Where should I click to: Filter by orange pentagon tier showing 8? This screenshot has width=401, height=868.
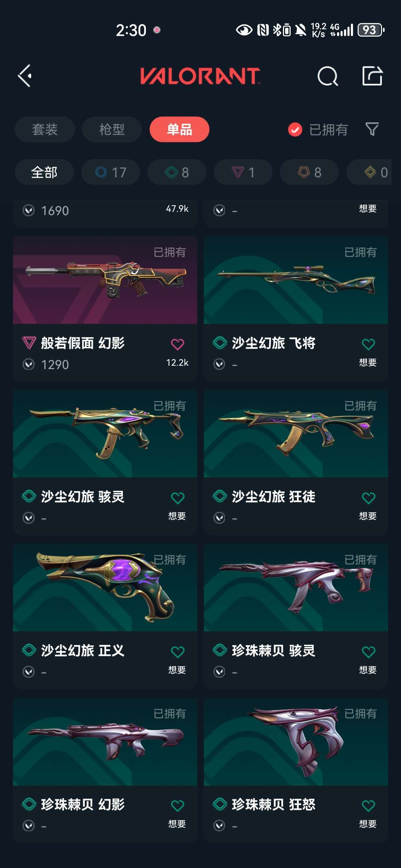(309, 172)
